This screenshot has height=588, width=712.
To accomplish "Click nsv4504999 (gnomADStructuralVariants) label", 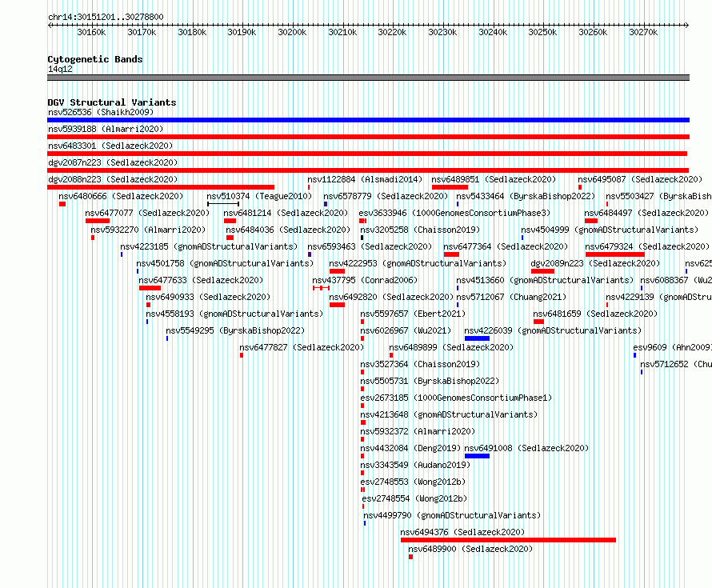I will click(610, 230).
